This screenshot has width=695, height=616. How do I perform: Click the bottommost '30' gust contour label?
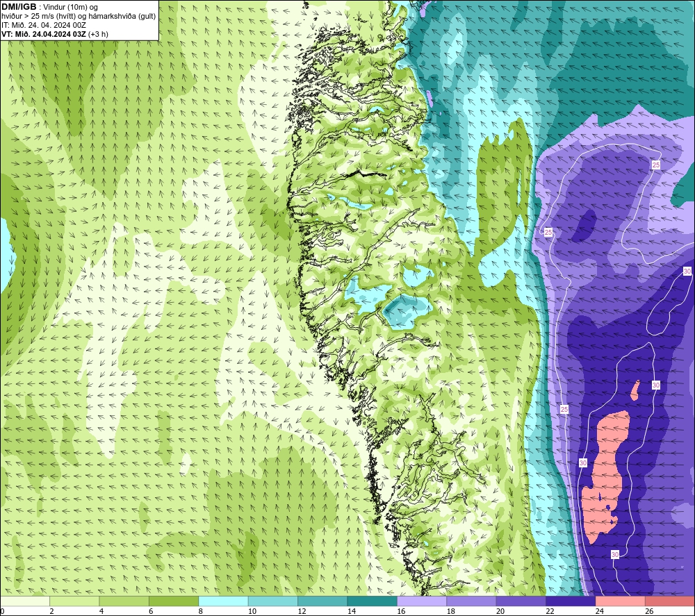(x=615, y=554)
